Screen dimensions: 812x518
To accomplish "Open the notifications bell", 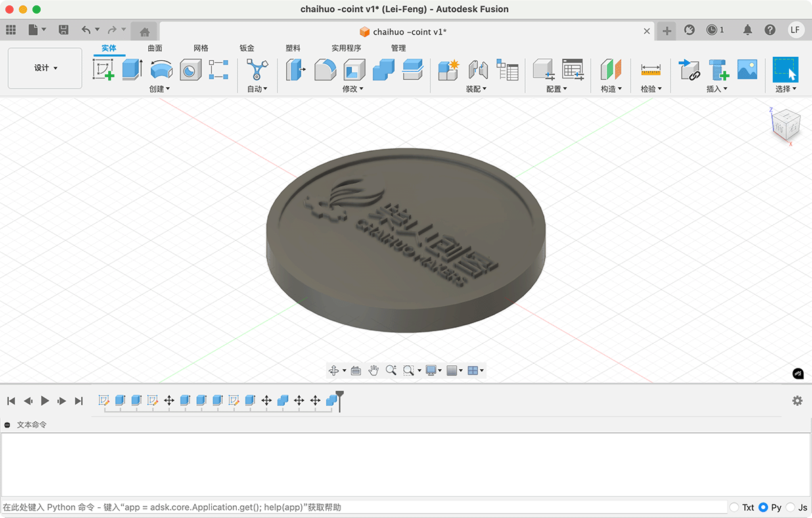I will click(748, 30).
